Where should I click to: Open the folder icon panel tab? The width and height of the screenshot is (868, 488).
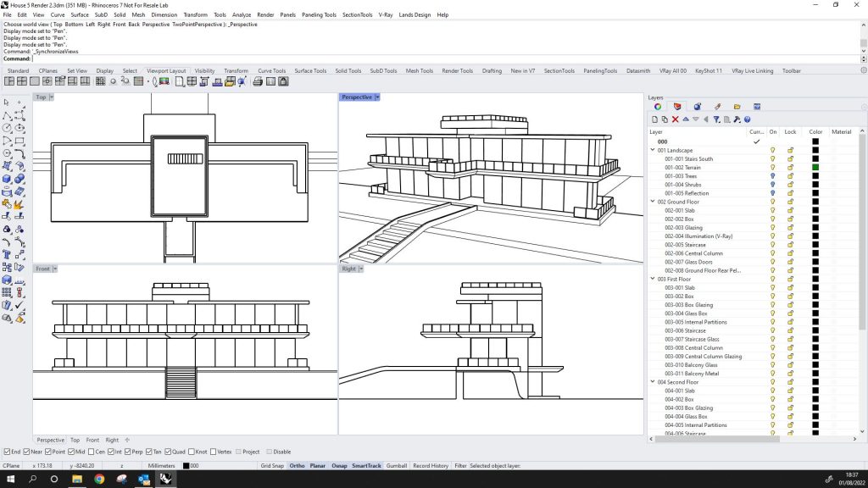pos(737,107)
